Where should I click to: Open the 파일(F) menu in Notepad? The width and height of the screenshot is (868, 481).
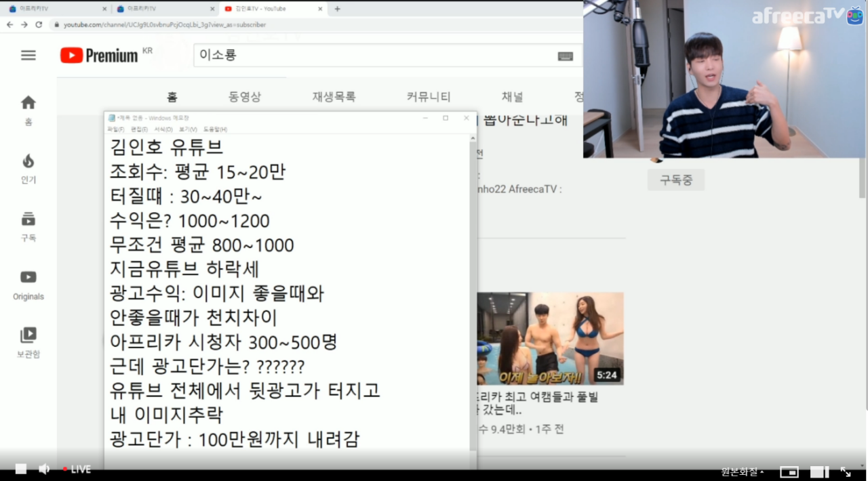click(x=116, y=129)
